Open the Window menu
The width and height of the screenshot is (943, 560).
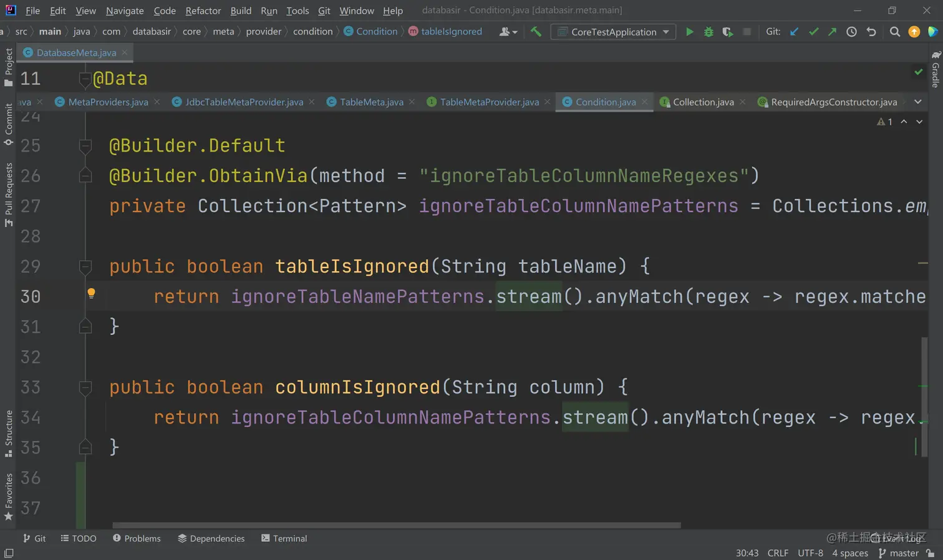click(357, 11)
